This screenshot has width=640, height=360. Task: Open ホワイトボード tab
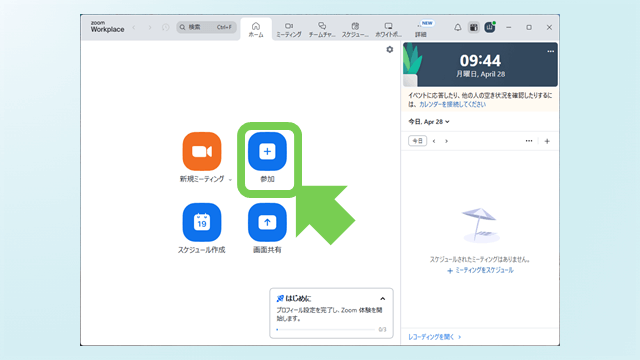388,29
